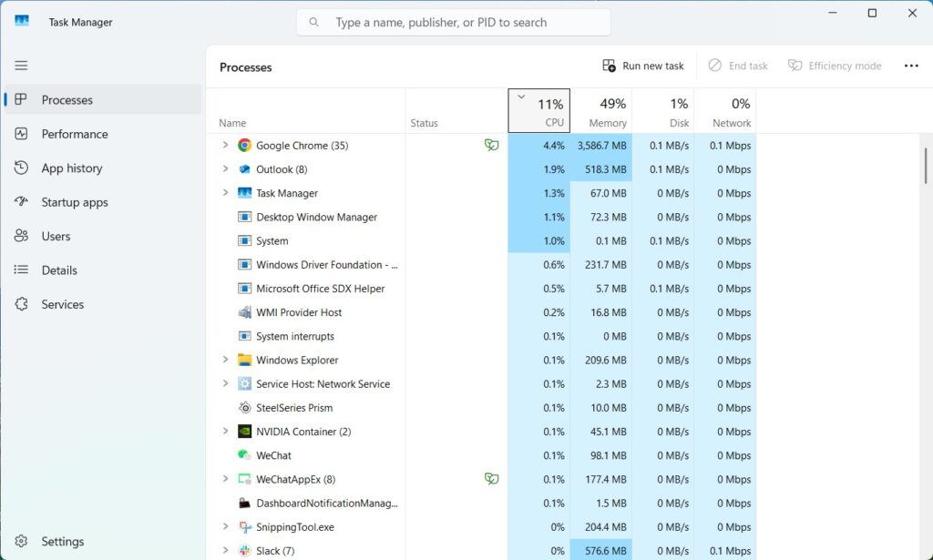Click Chrome's efficiency mode leaf icon
Screen dimensions: 933x560
coord(491,146)
